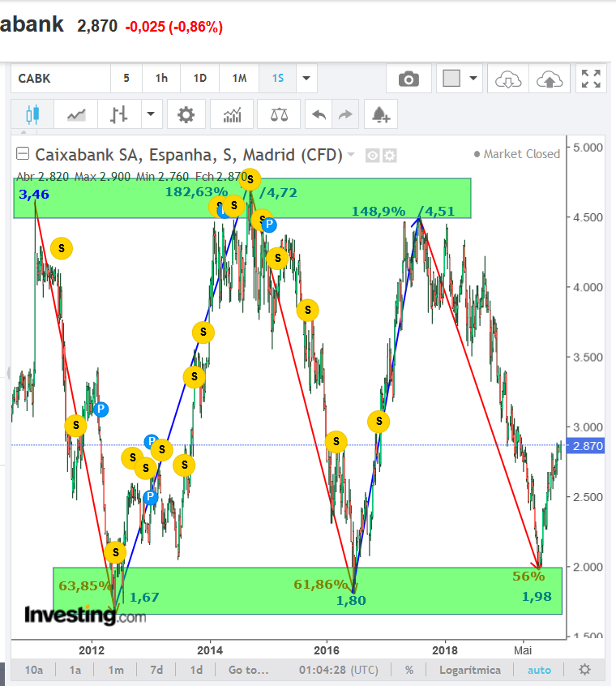Open chart style dropdown arrow

point(151,114)
